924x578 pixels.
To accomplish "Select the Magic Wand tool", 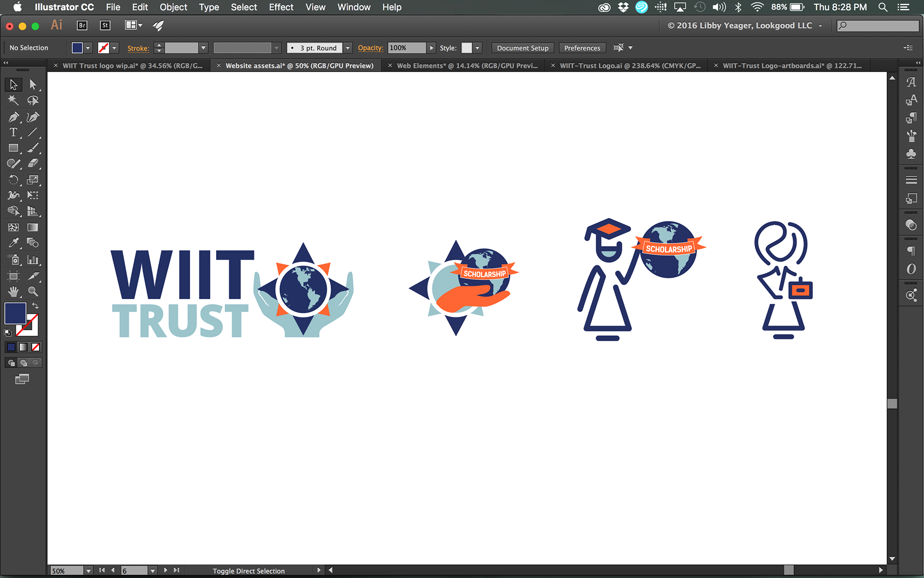I will pyautogui.click(x=13, y=100).
